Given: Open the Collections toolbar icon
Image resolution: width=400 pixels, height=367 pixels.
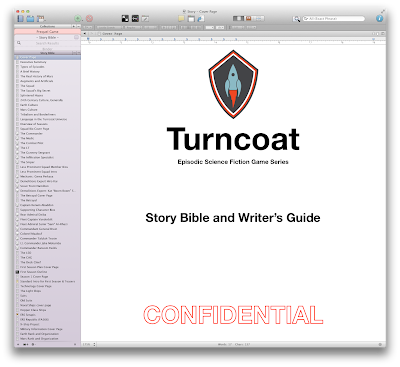Looking at the screenshot, I should pos(30,19).
